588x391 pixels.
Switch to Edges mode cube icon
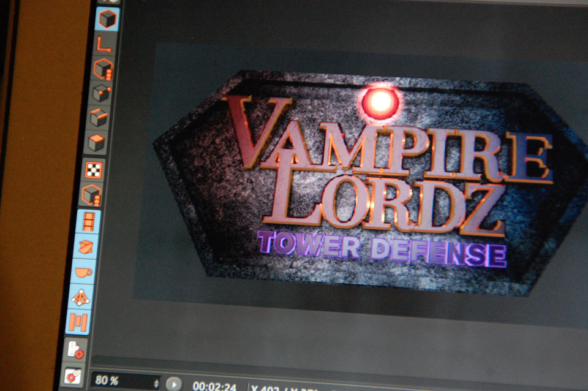99,117
